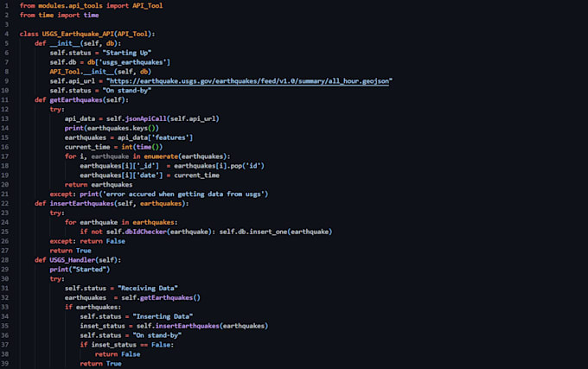Click line number 4 in the gutter

coord(6,34)
